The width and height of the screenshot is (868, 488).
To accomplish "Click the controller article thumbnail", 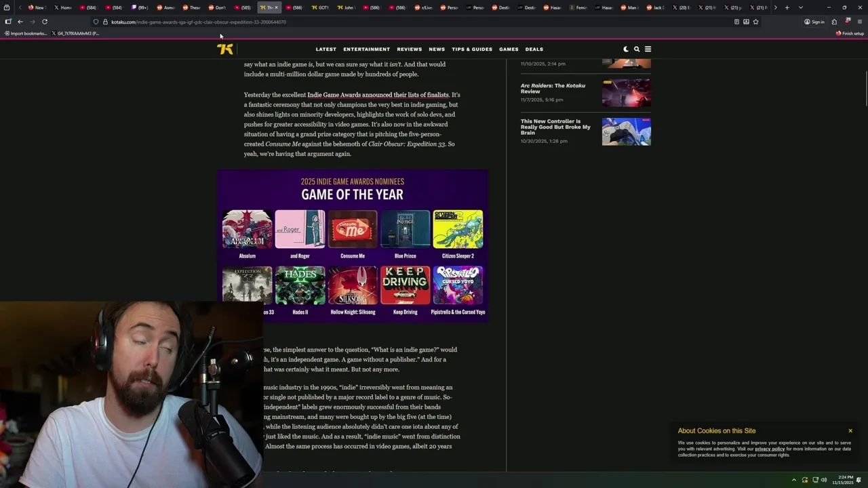I will pos(626,131).
